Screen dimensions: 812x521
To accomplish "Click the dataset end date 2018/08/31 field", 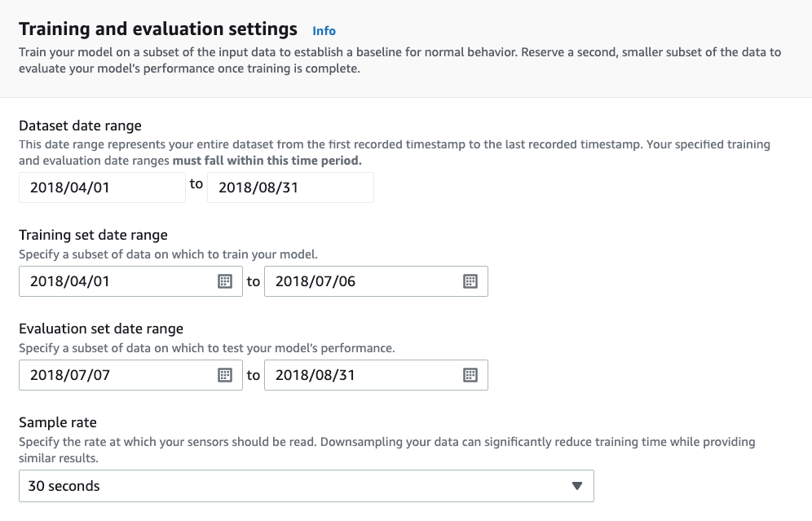I will [x=290, y=188].
